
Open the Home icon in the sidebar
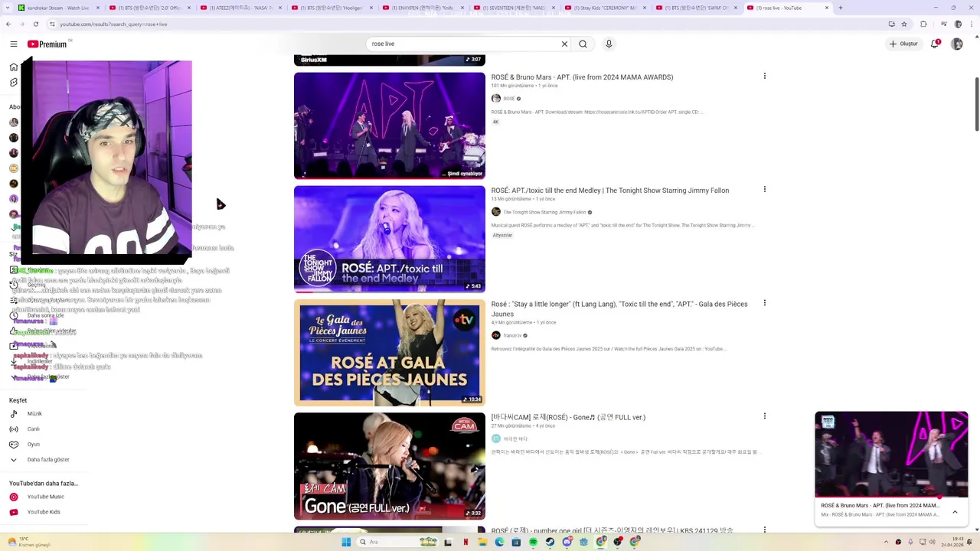pyautogui.click(x=14, y=67)
